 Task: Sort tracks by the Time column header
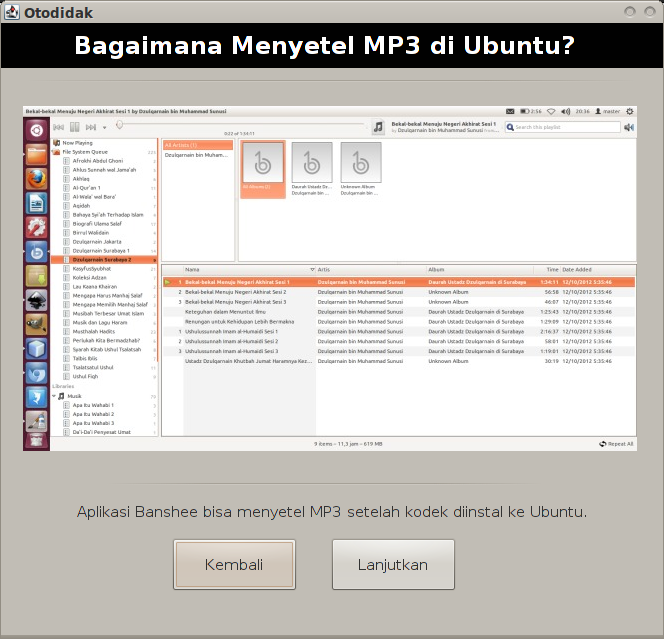pyautogui.click(x=547, y=269)
